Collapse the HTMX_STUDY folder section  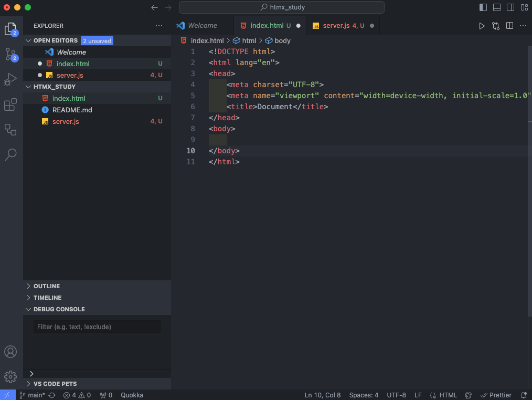[x=28, y=87]
